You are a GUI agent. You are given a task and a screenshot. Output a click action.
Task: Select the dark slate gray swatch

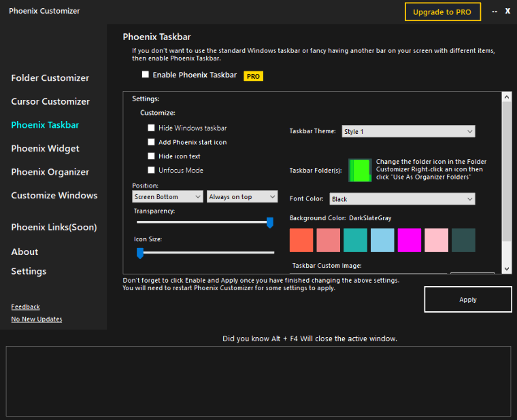coord(463,240)
